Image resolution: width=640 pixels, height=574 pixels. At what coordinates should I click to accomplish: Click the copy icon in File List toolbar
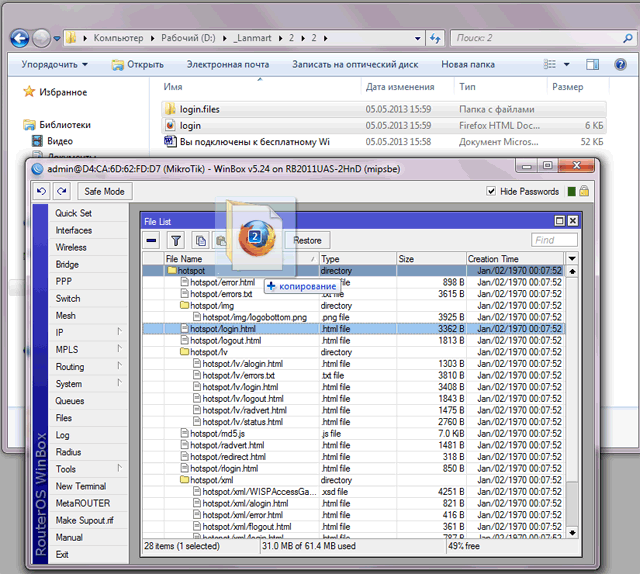pyautogui.click(x=200, y=240)
